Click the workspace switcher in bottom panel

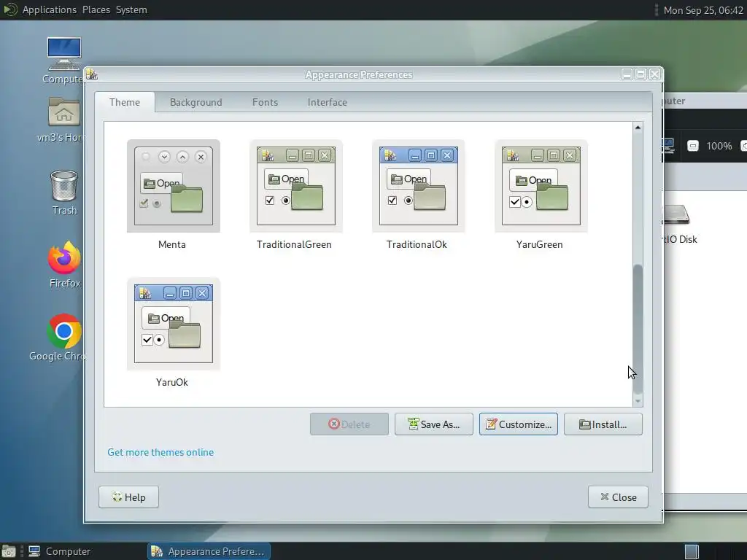click(x=692, y=551)
